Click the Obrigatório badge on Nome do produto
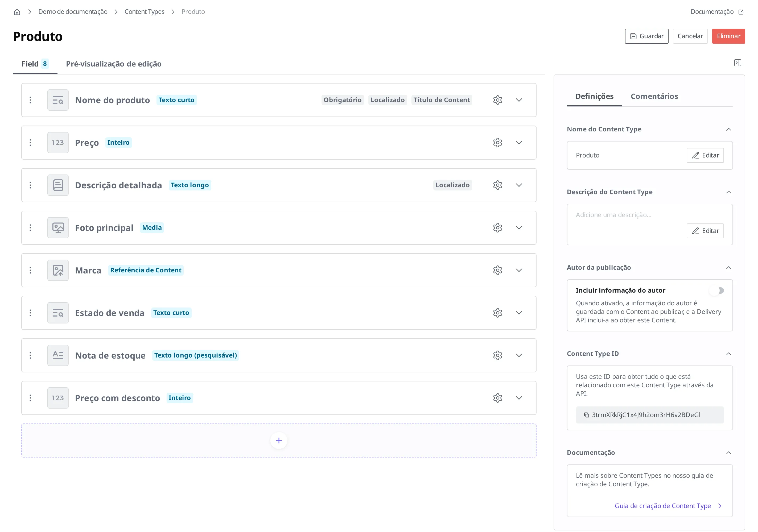758x532 pixels. pyautogui.click(x=342, y=100)
